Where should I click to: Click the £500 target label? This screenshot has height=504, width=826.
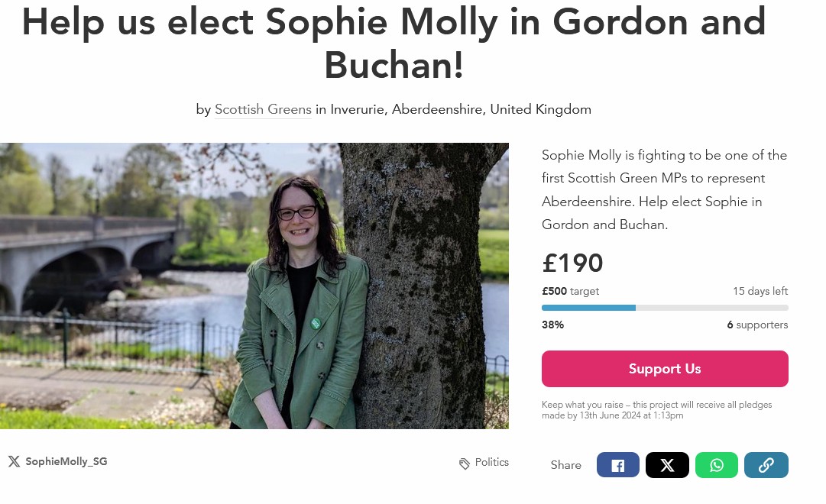tap(570, 291)
